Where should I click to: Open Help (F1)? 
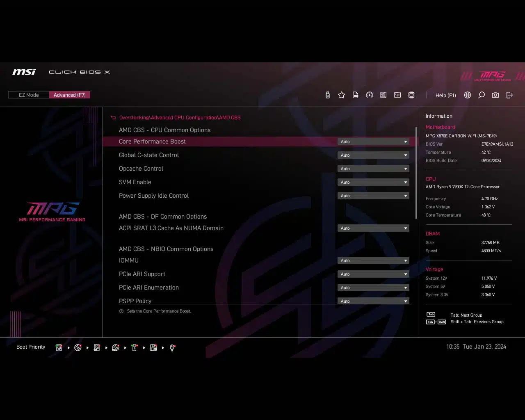446,95
